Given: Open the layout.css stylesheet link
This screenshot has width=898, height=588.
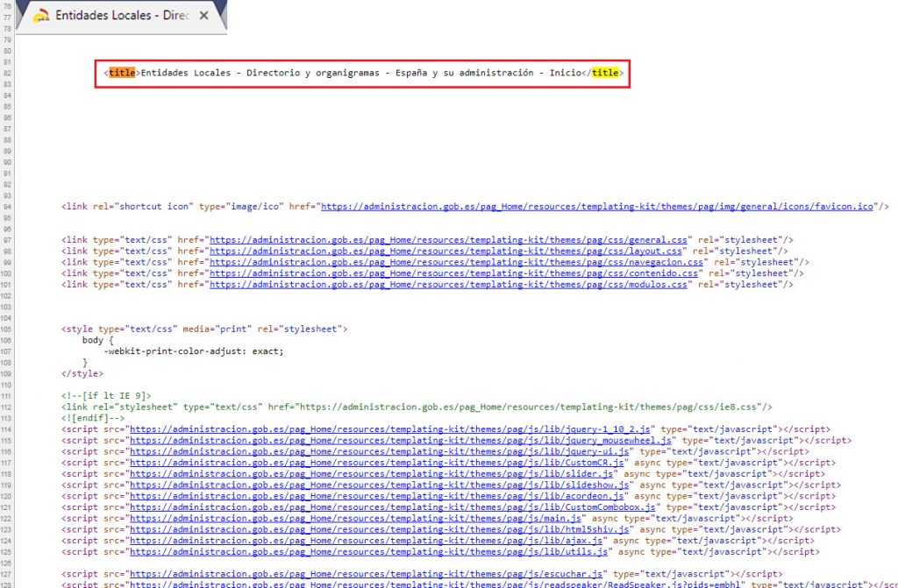Looking at the screenshot, I should coord(445,251).
